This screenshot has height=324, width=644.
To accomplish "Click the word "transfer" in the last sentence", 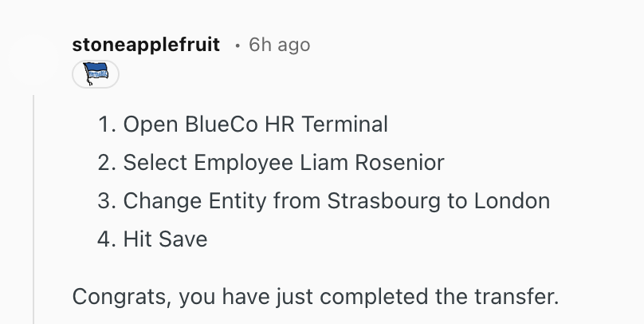I will coord(522,297).
